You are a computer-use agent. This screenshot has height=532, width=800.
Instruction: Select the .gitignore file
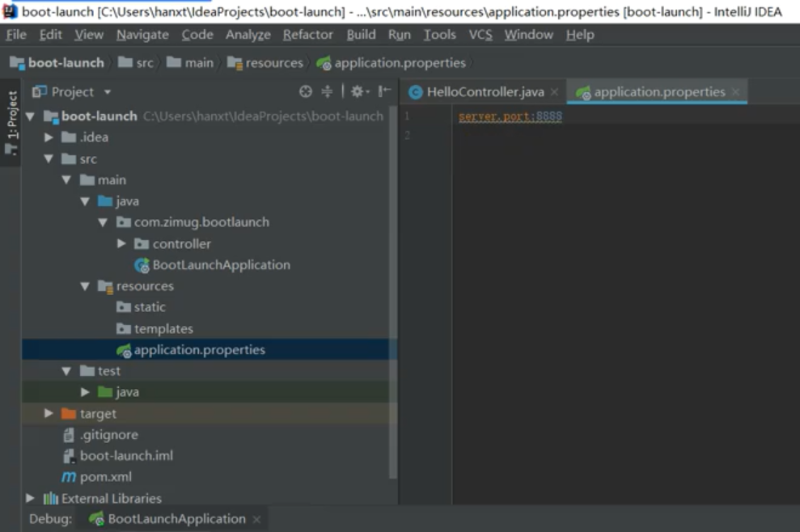[100, 435]
